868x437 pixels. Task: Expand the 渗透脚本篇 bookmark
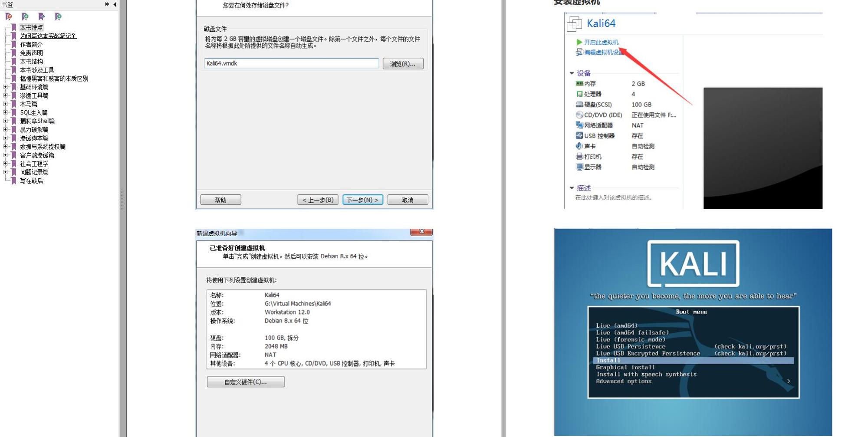pyautogui.click(x=6, y=138)
